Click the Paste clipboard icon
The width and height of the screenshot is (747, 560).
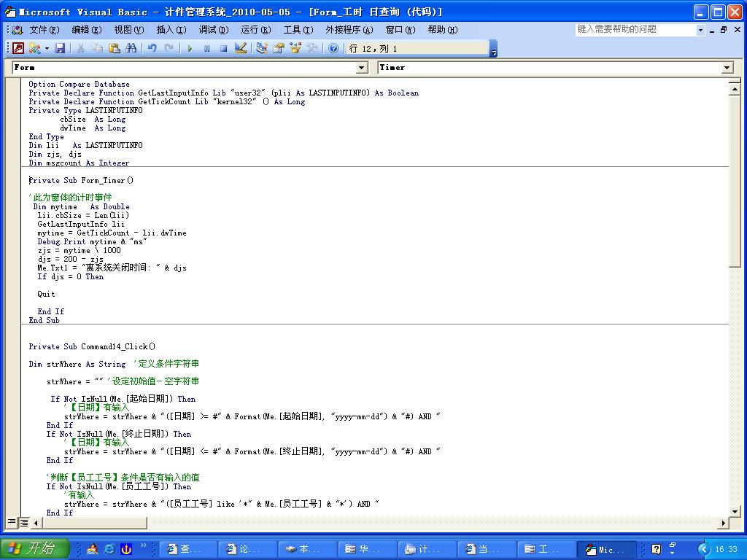click(115, 48)
